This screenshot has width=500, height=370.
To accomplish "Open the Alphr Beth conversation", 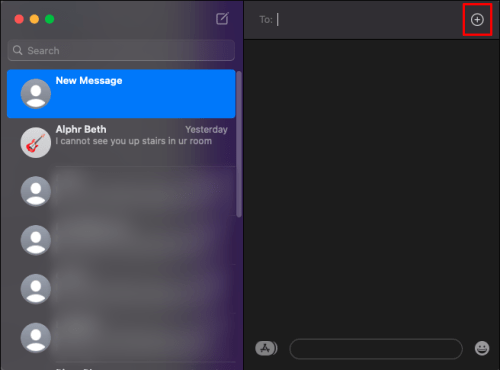I will (121, 142).
